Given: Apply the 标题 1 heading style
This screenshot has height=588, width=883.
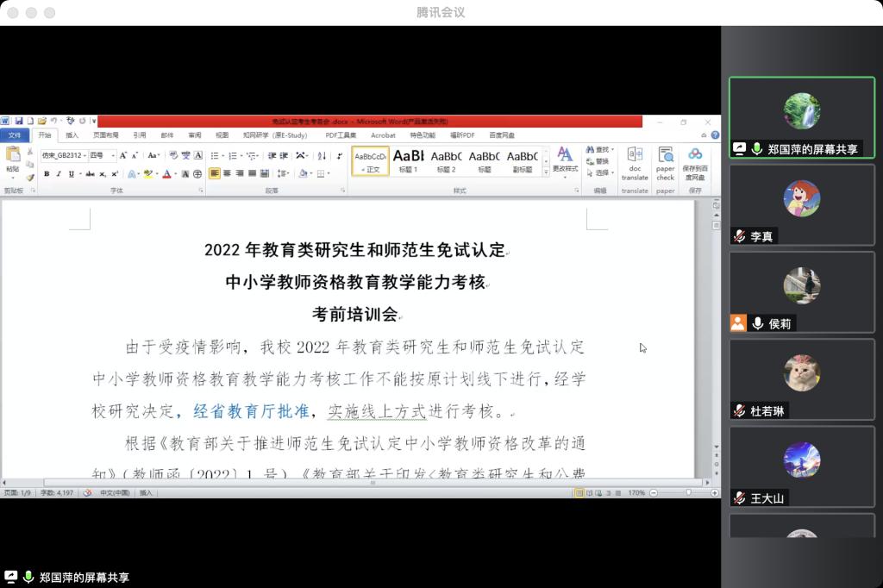Looking at the screenshot, I should (408, 160).
